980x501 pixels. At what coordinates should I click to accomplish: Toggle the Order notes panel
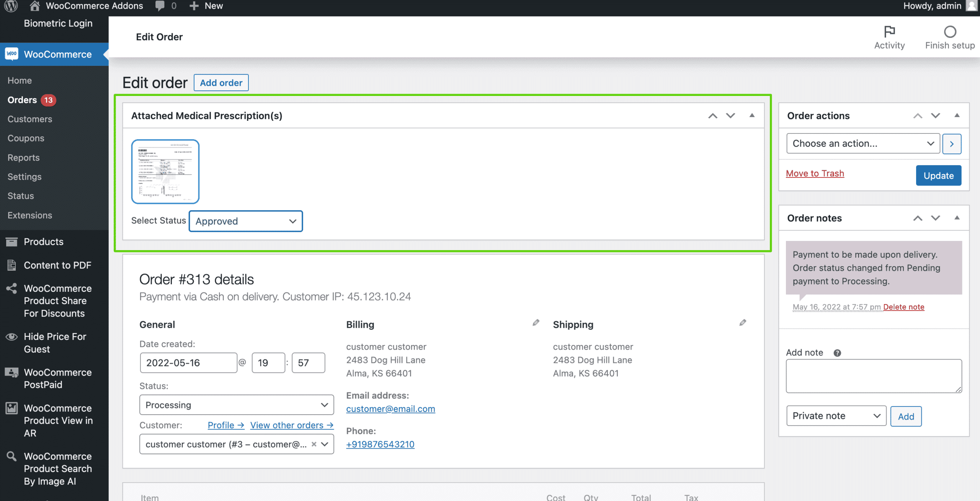pyautogui.click(x=957, y=218)
